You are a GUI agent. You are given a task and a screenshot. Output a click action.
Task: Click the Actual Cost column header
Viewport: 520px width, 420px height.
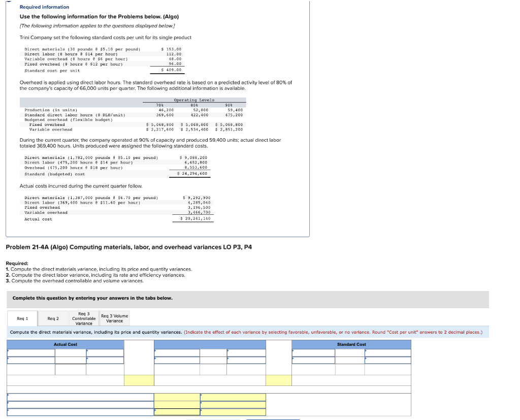66,344
